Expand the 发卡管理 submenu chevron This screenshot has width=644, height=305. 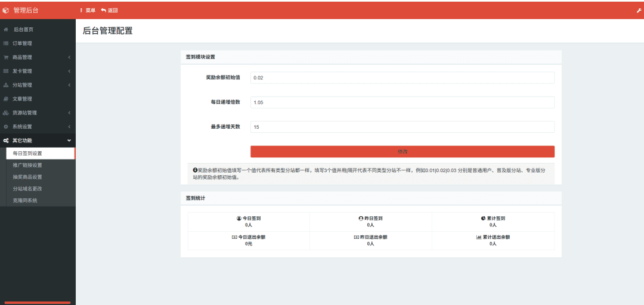[x=69, y=71]
